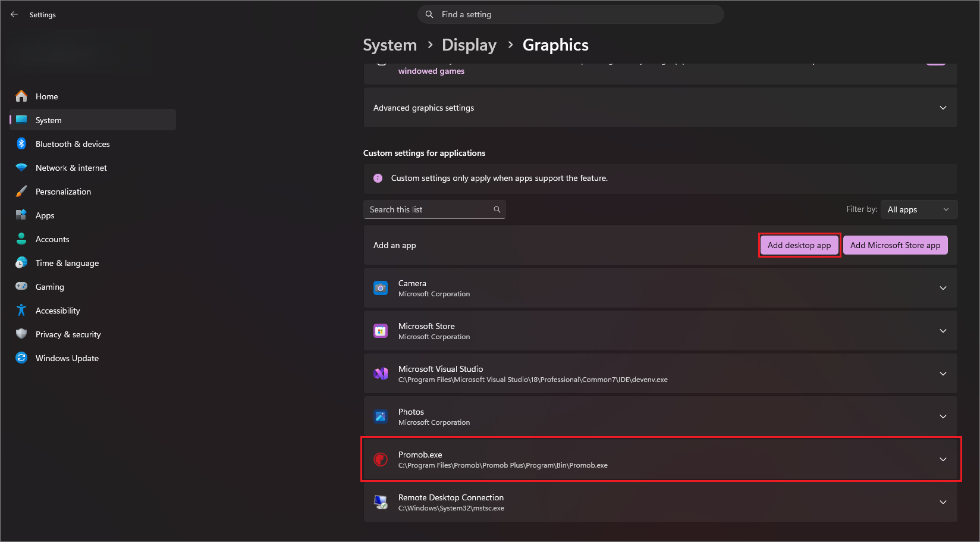Click the Microsoft Visual Studio icon
Image resolution: width=980 pixels, height=542 pixels.
click(x=381, y=374)
